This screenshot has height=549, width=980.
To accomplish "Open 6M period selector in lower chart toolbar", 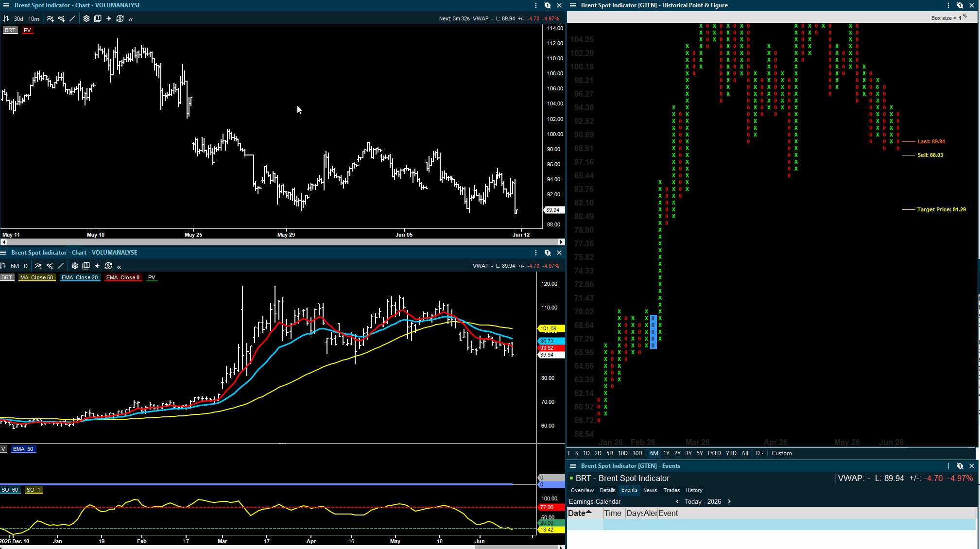I will pyautogui.click(x=15, y=266).
